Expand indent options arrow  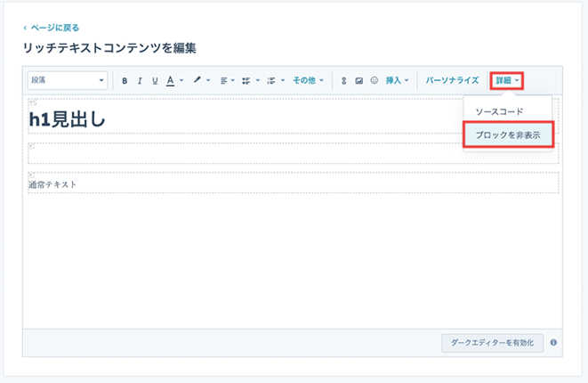point(283,80)
